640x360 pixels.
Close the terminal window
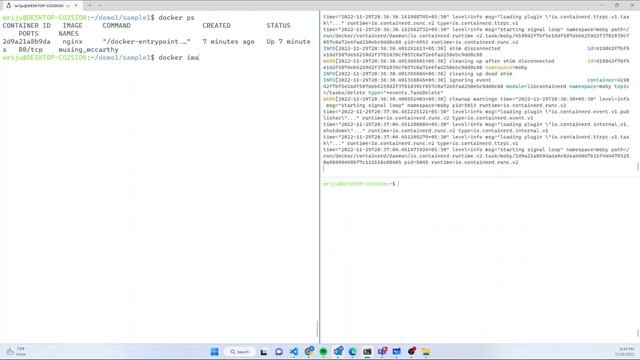pyautogui.click(x=632, y=5)
